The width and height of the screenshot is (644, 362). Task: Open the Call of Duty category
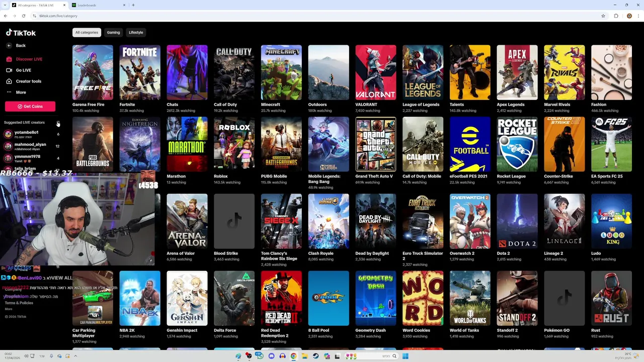234,72
